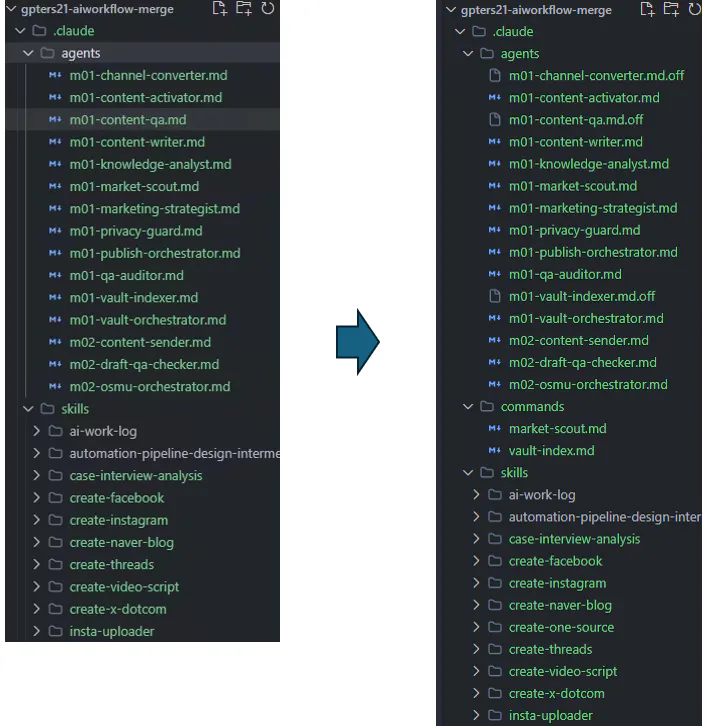
Task: Collapse skills folder chevron in right panel
Action: click(468, 473)
